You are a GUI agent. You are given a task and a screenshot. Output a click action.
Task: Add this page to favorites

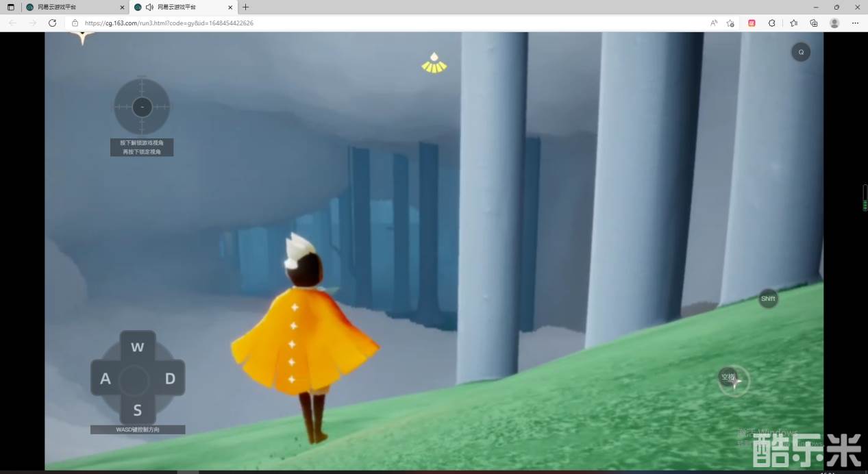(x=730, y=23)
